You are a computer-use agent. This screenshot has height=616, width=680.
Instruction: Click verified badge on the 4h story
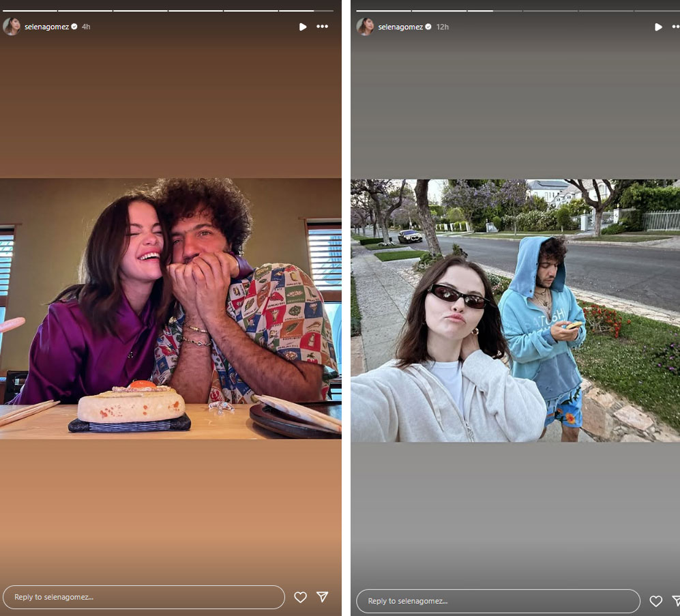pyautogui.click(x=74, y=27)
